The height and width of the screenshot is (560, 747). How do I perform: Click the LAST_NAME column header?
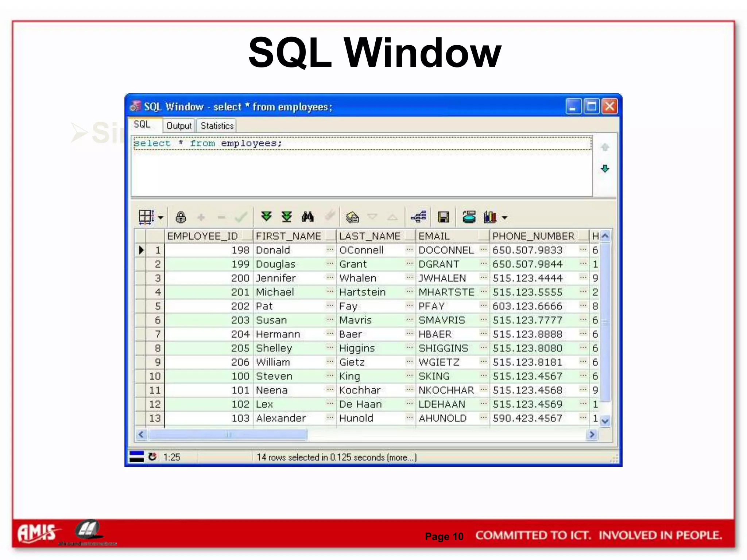[x=376, y=236]
